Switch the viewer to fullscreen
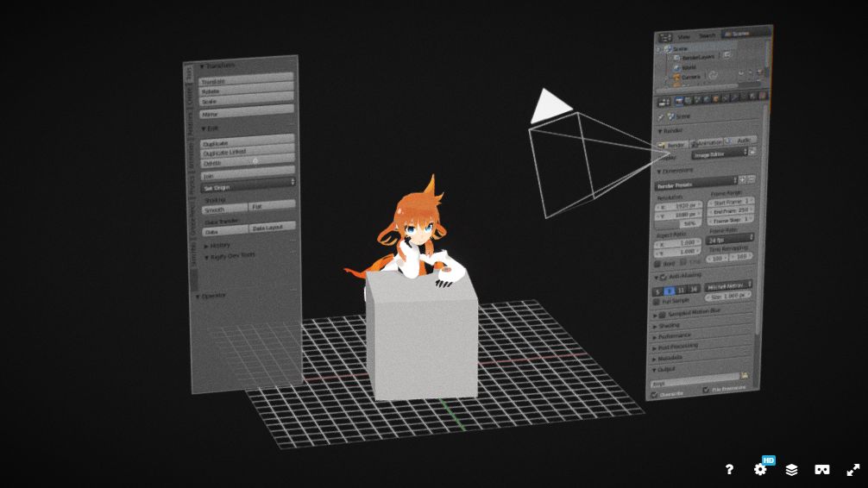The height and width of the screenshot is (488, 868). (x=853, y=469)
